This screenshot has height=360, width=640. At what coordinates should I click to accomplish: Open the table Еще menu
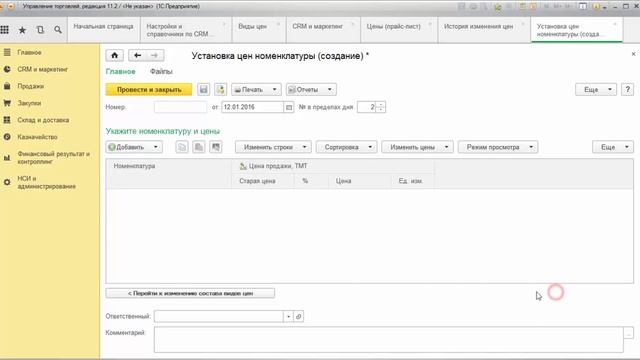click(x=613, y=147)
